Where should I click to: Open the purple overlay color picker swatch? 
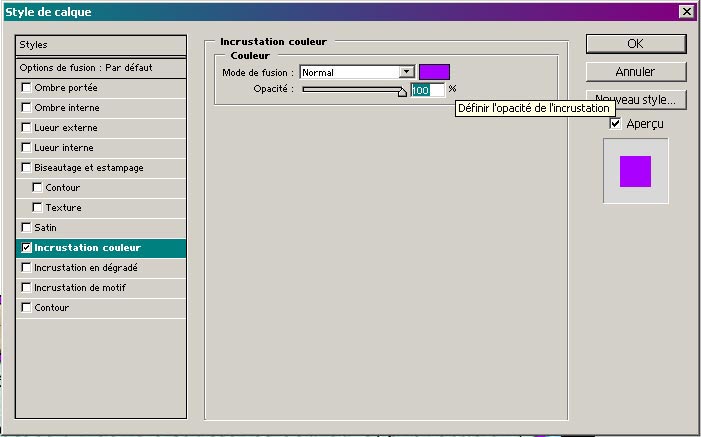click(x=435, y=72)
